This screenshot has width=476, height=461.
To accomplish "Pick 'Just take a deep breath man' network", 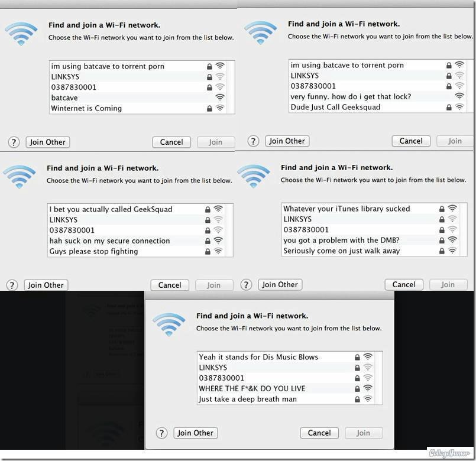I will click(x=286, y=399).
